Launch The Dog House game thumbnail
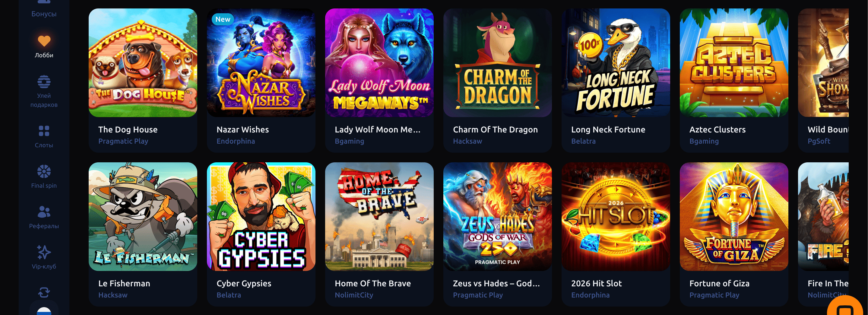Image resolution: width=868 pixels, height=315 pixels. (x=143, y=63)
